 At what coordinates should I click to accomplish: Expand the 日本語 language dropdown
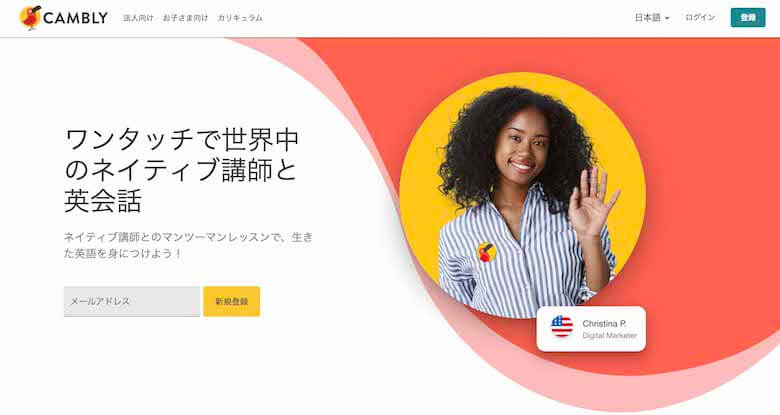click(652, 18)
